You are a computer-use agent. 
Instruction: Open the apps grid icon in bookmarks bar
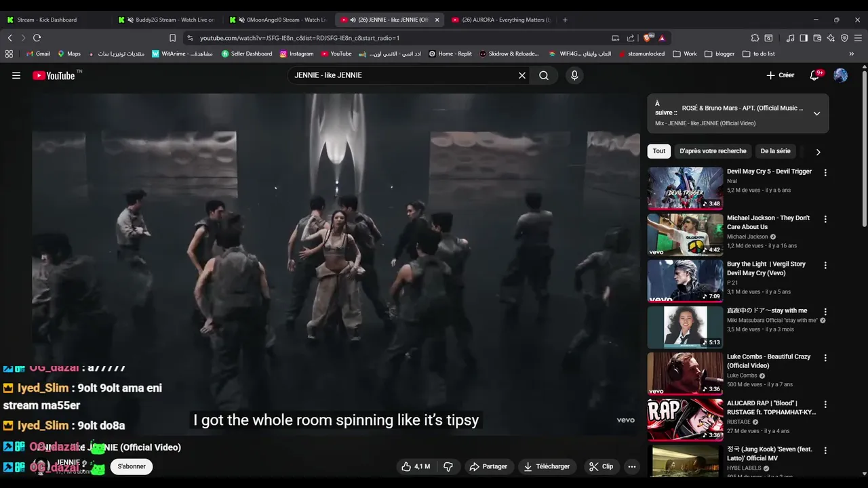pyautogui.click(x=9, y=54)
